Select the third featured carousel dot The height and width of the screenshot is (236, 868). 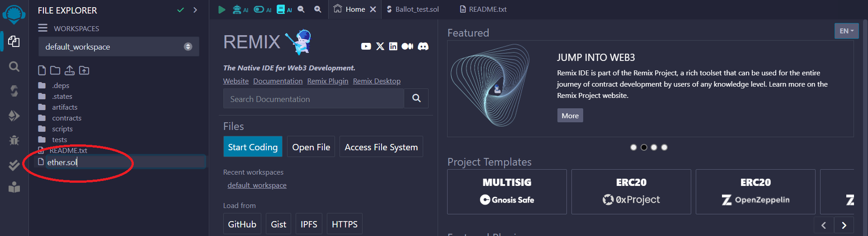point(654,147)
